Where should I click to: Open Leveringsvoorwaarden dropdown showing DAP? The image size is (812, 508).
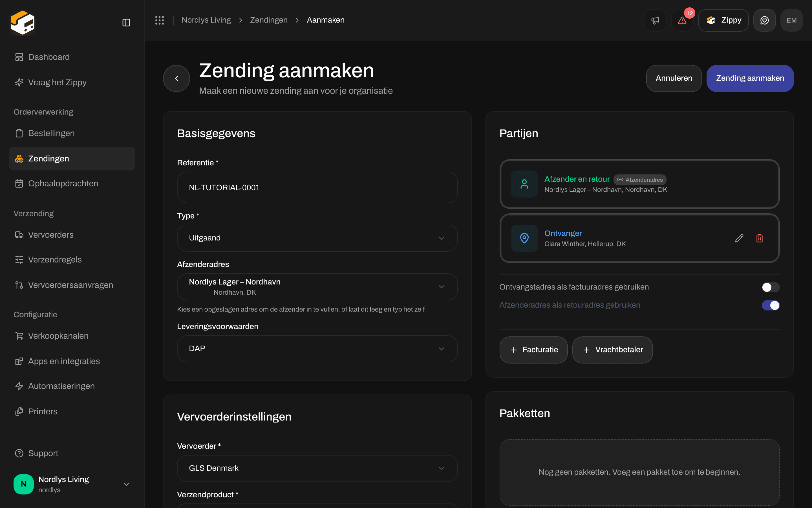(x=317, y=349)
